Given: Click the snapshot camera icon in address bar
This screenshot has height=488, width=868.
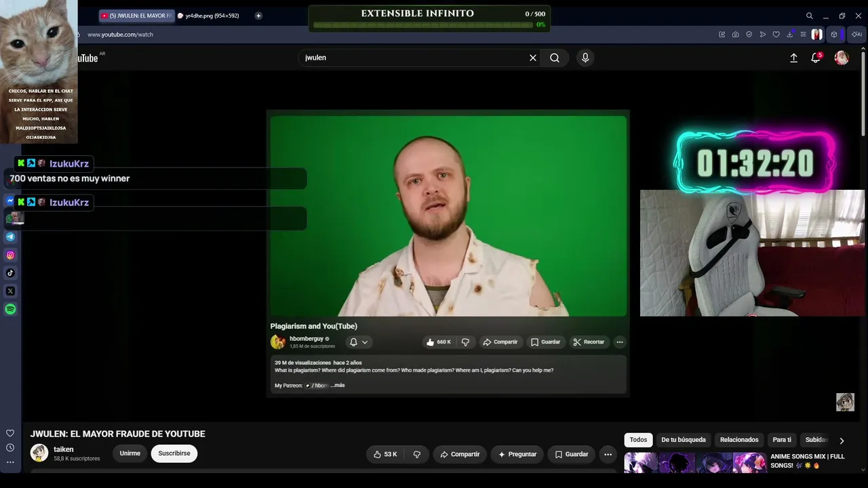Looking at the screenshot, I should pos(736,35).
